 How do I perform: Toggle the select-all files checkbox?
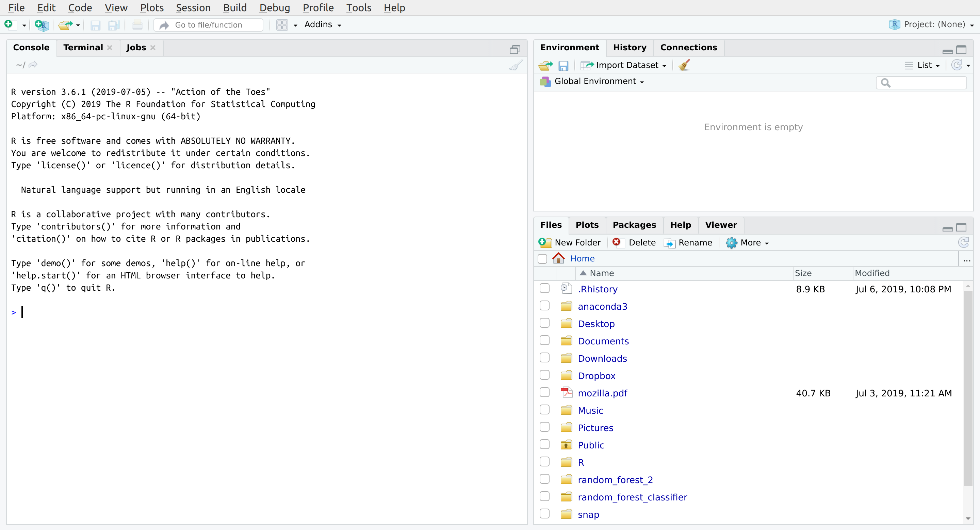coord(542,258)
